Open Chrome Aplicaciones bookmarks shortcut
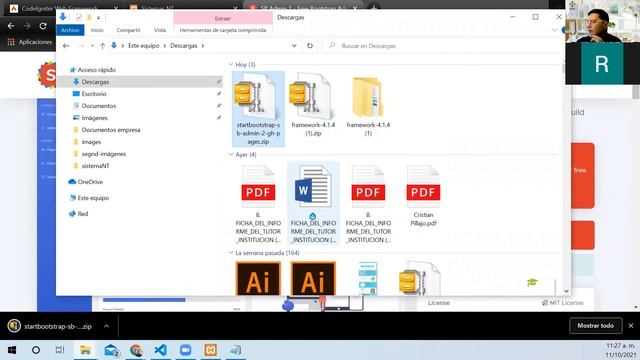Screen dimensions: 640x360 click(x=30, y=42)
